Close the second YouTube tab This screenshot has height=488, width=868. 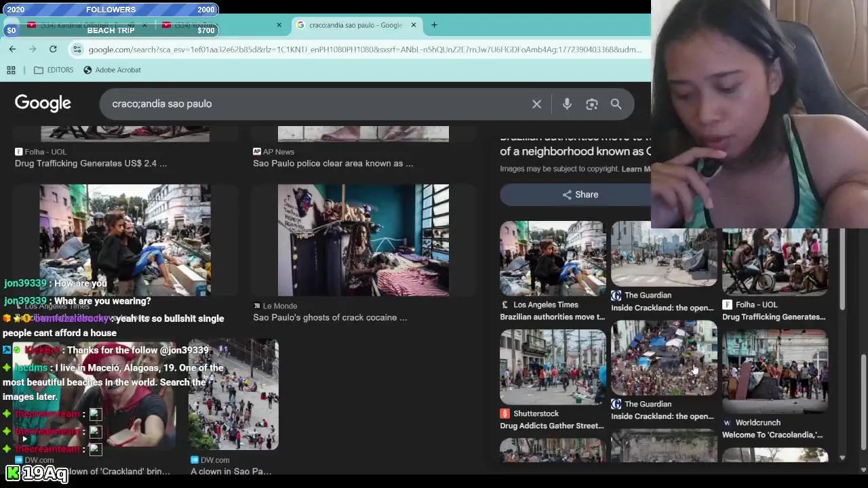point(279,25)
